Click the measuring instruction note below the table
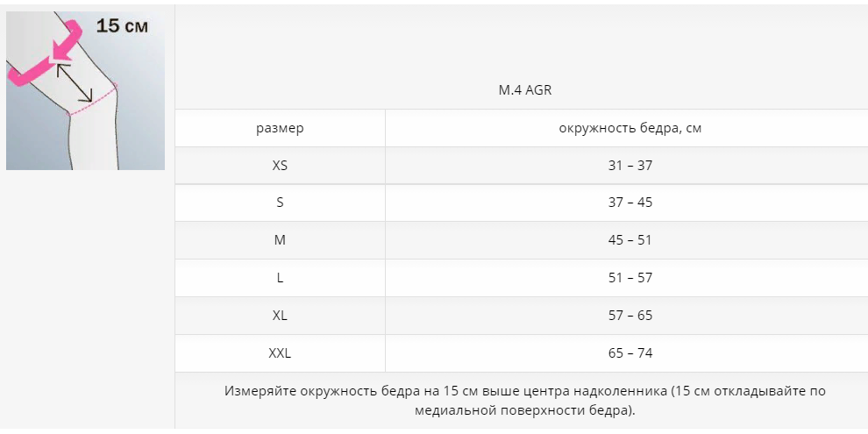This screenshot has width=868, height=434. tap(524, 400)
